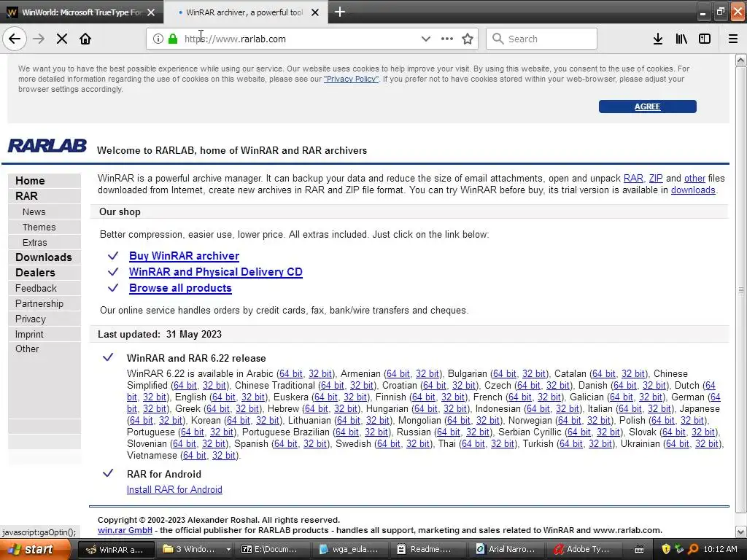Open the ZIP link in intro text
The width and height of the screenshot is (747, 560).
(656, 178)
